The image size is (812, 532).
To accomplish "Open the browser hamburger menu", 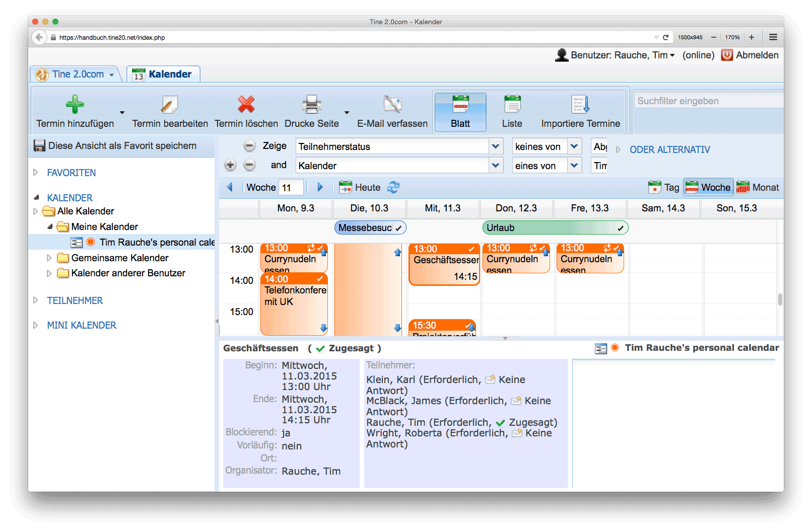I will click(x=773, y=37).
